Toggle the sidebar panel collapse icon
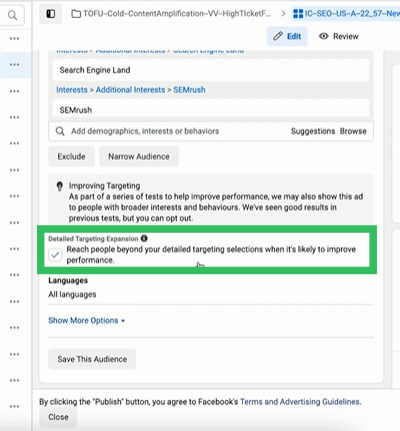Screen dimensions: 400x431 (51, 14)
